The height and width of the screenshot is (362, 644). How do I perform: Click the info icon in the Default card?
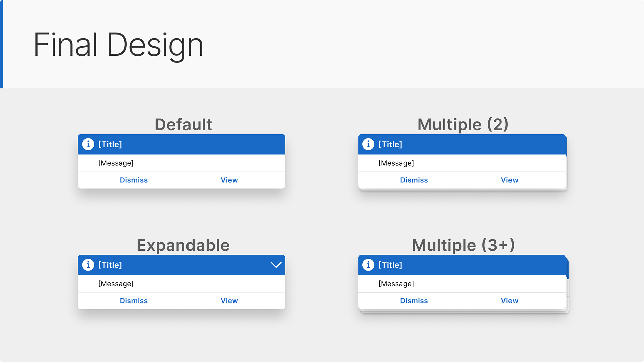pyautogui.click(x=88, y=144)
